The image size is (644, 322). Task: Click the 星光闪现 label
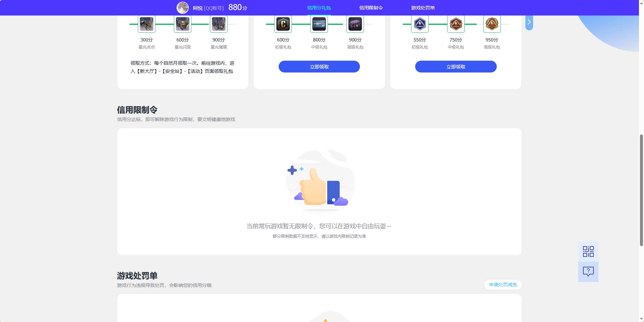[x=183, y=47]
